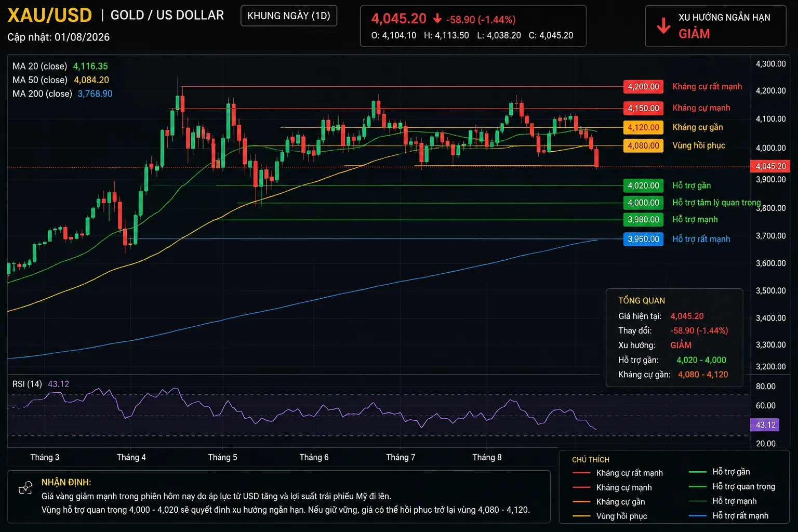Click the 3,500.00 y-axis price label

(770, 290)
